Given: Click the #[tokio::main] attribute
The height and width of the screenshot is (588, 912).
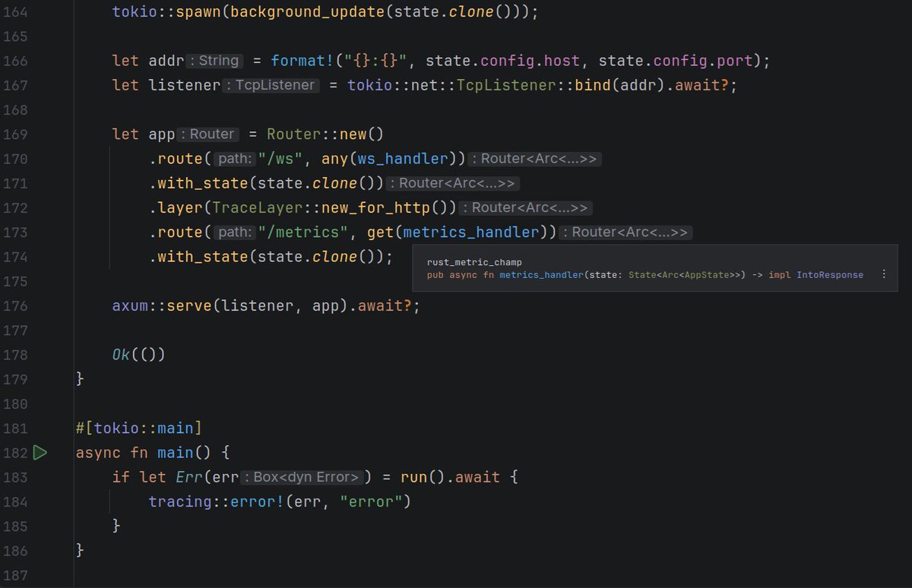Looking at the screenshot, I should [139, 428].
